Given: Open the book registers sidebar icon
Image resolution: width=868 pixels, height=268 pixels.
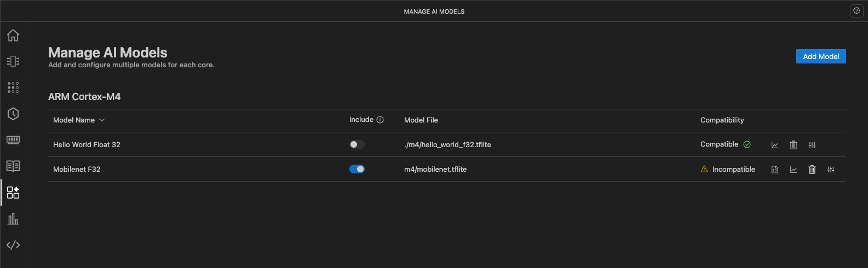Looking at the screenshot, I should [13, 166].
